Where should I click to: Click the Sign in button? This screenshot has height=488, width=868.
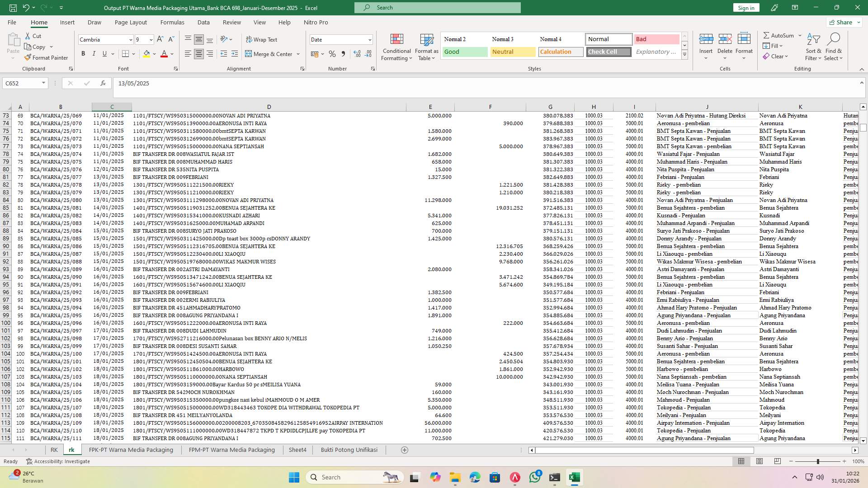click(x=745, y=8)
